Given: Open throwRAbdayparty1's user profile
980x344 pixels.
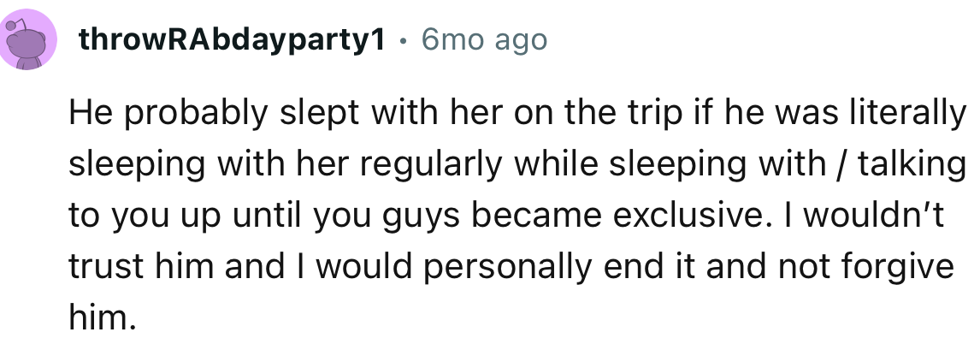Looking at the screenshot, I should tap(230, 40).
